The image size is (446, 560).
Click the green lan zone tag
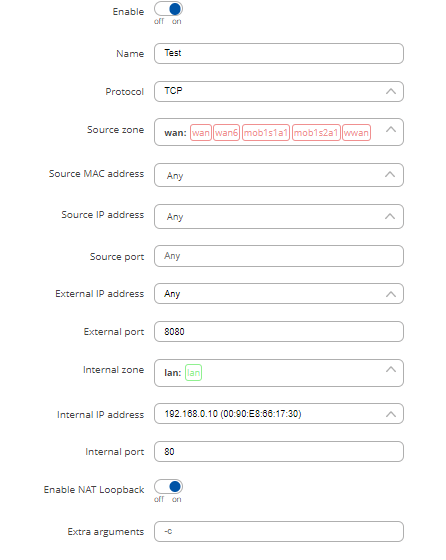click(x=193, y=372)
